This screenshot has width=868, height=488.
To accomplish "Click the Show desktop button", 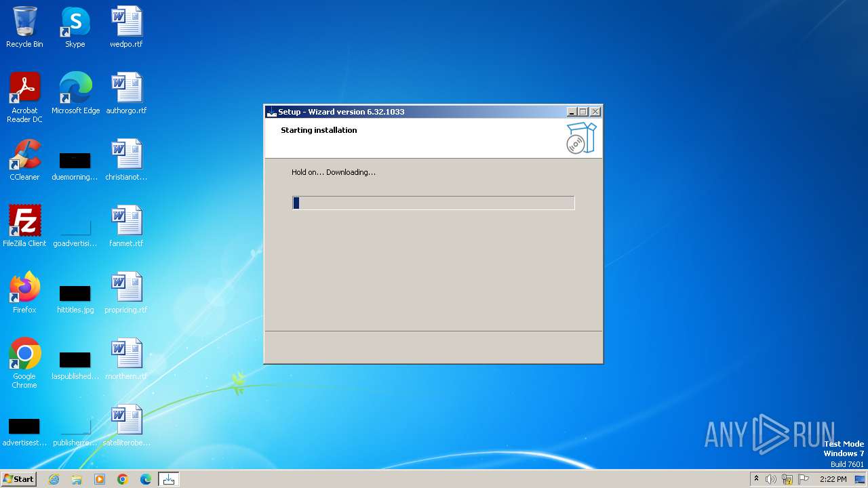I will click(860, 479).
